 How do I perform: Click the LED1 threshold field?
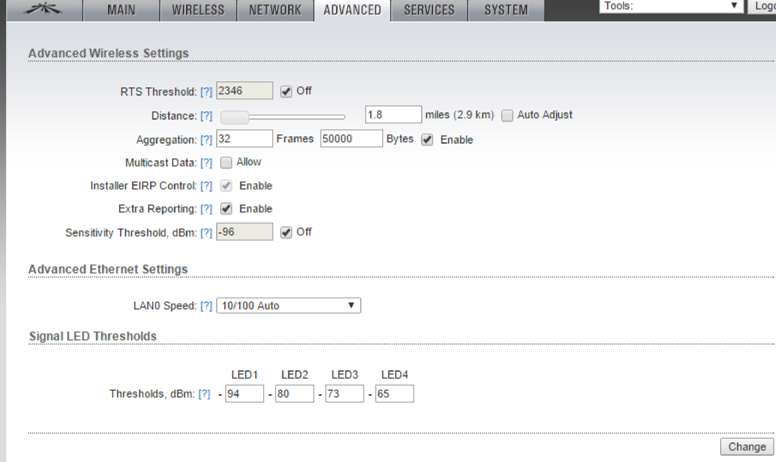click(244, 394)
